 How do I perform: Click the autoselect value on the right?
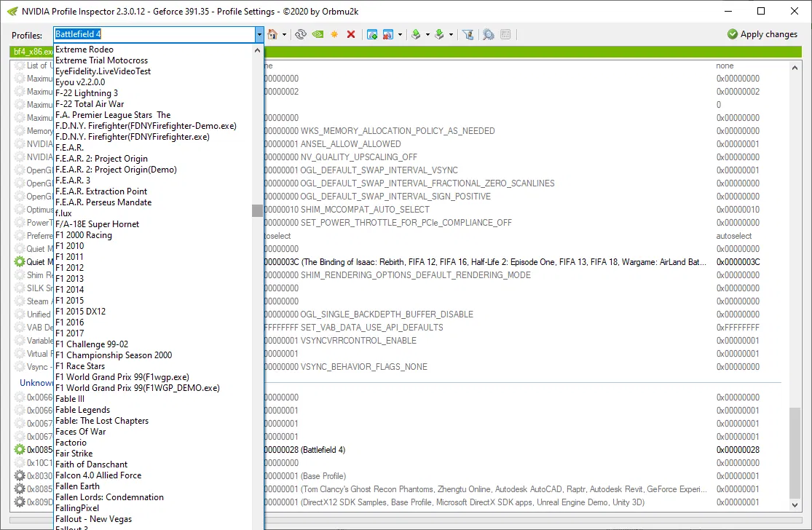734,235
